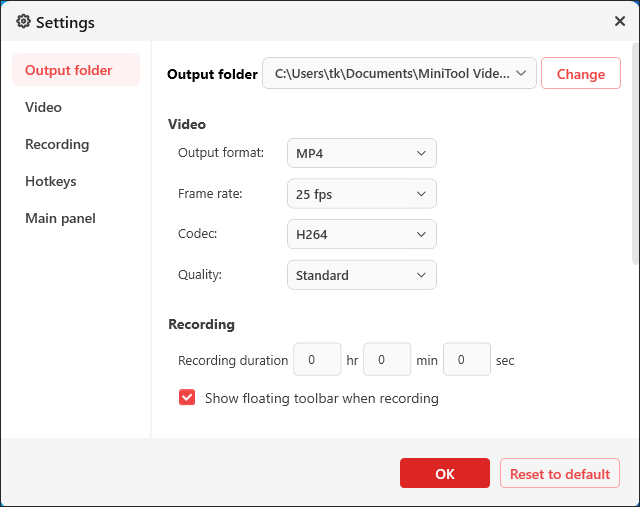Click the Recording duration label
The width and height of the screenshot is (640, 507).
click(x=233, y=360)
